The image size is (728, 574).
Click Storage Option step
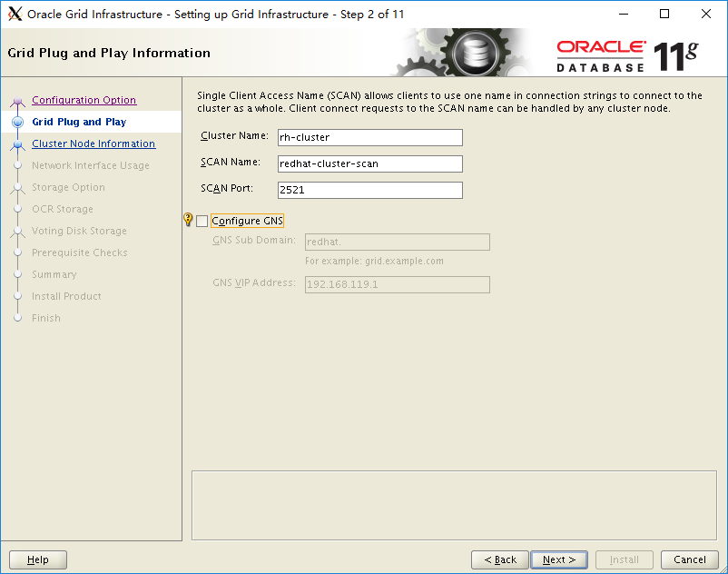tap(68, 187)
